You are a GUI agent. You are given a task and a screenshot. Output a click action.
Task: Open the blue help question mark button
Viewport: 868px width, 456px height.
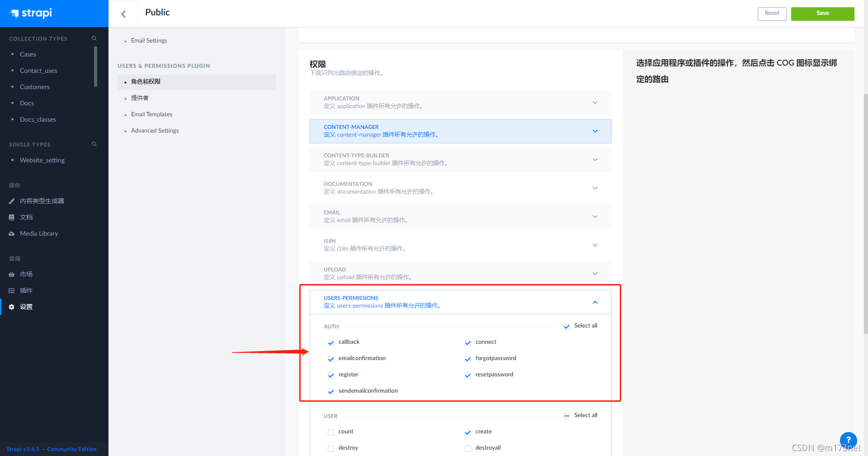coord(848,440)
